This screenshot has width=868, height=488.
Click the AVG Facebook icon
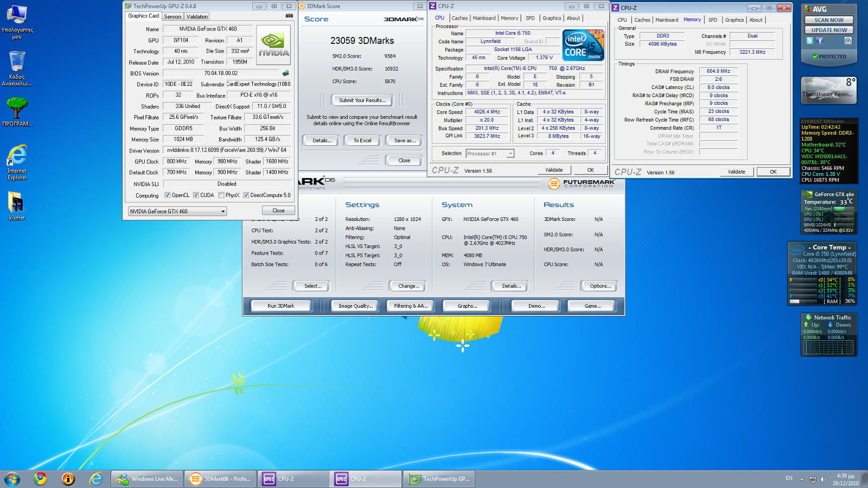(x=819, y=41)
